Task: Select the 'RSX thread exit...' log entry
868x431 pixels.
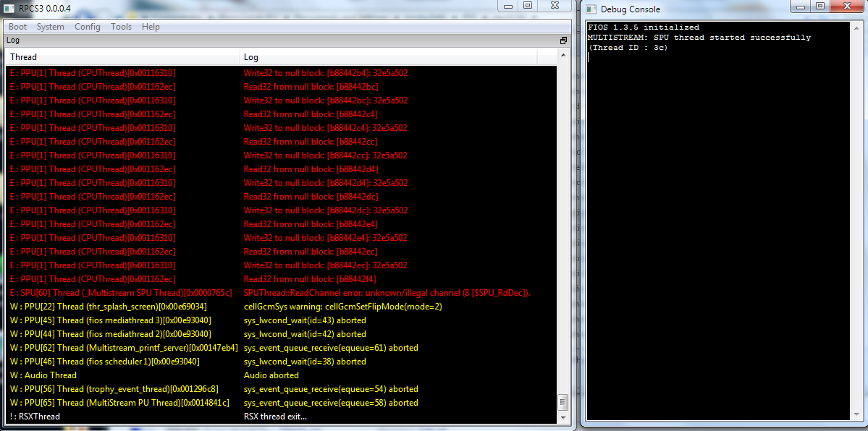Action: (276, 417)
